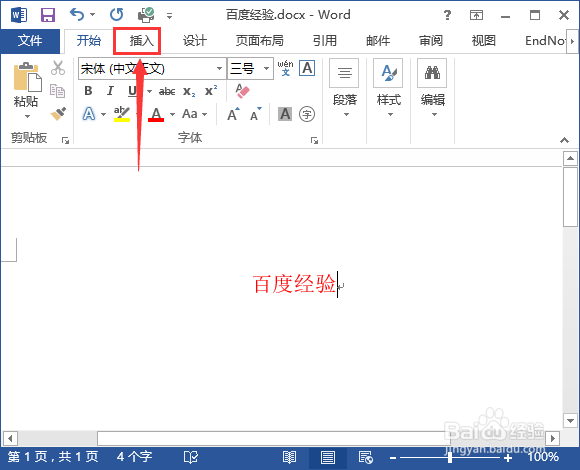Open the 编辑 editing group
Image resolution: width=580 pixels, height=470 pixels.
(432, 88)
